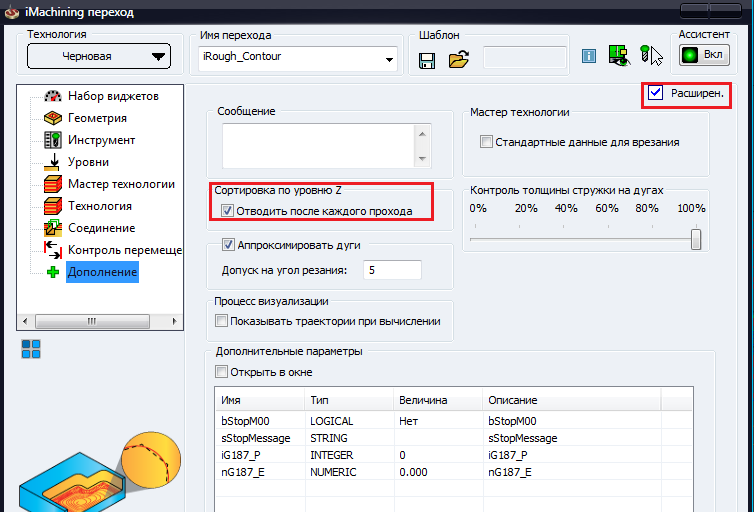Click the Технология tree icon
This screenshot has height=512, width=754.
click(x=53, y=206)
